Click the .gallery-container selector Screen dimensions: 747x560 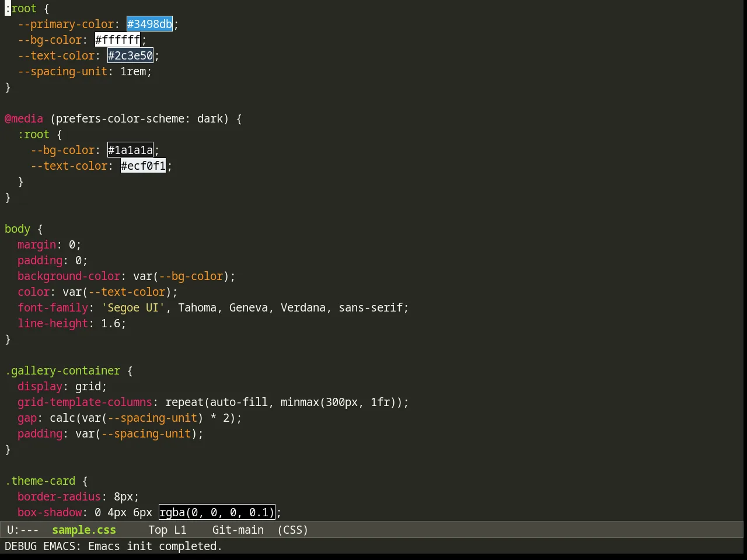point(62,370)
